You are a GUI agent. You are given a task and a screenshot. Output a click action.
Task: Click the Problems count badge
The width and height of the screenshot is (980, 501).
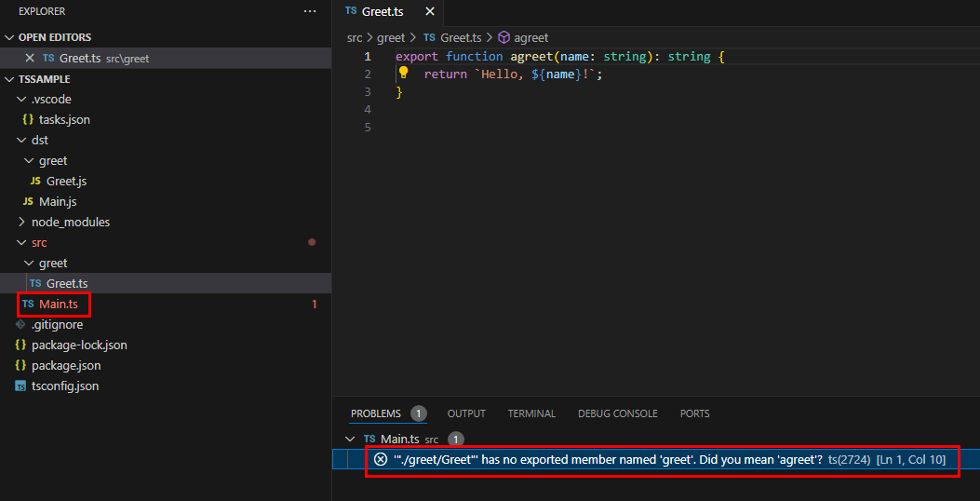click(x=418, y=413)
